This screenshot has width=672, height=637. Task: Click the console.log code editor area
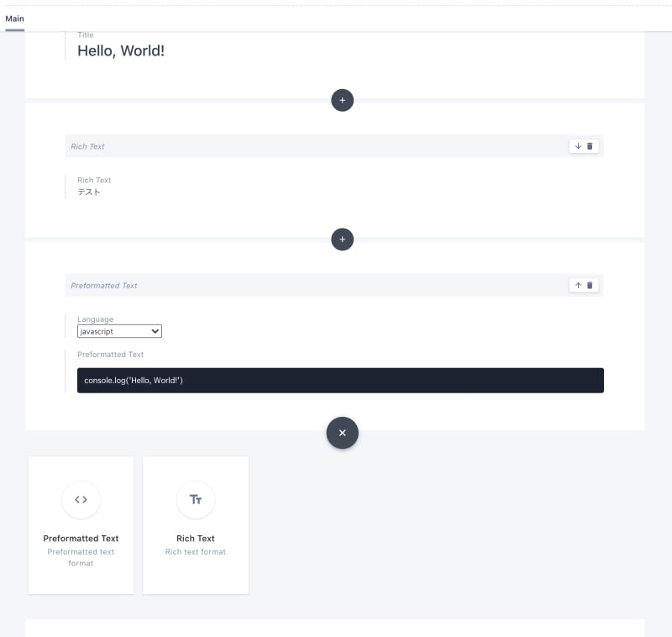click(340, 380)
